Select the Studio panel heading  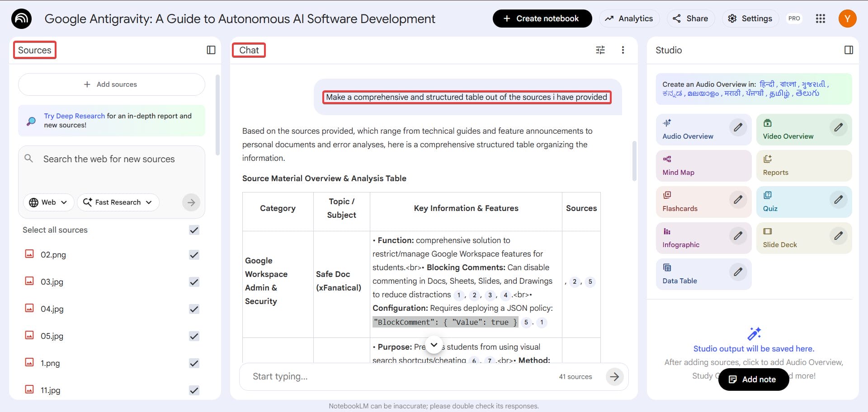pyautogui.click(x=669, y=50)
